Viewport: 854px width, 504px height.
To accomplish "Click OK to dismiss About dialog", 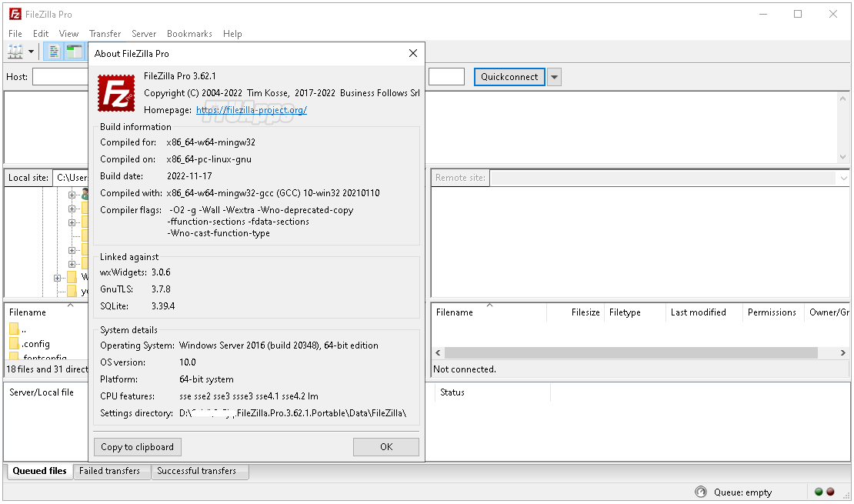I will (x=385, y=447).
